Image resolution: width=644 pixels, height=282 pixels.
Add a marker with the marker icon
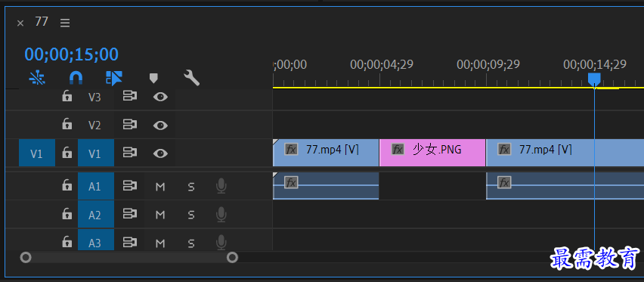[x=153, y=78]
